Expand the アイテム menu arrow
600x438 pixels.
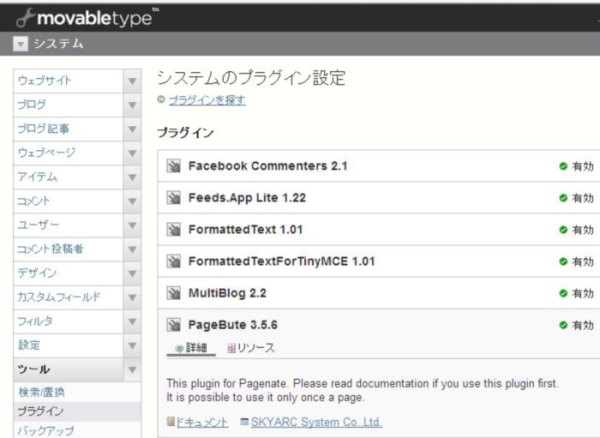point(132,177)
